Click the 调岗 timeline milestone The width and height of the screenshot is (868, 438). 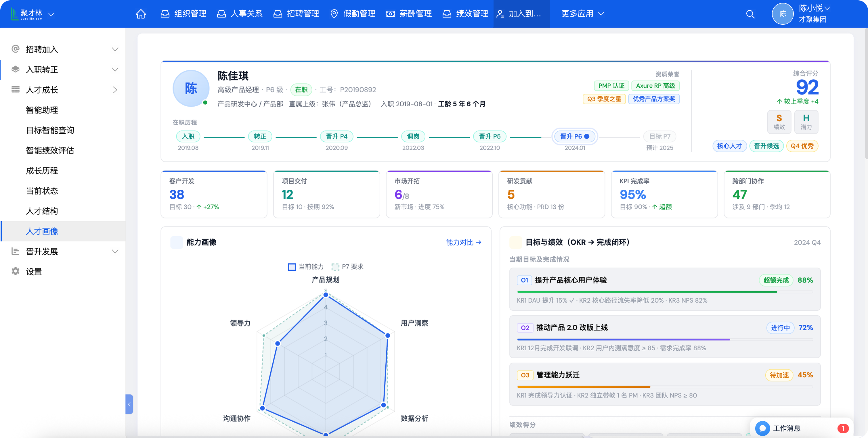click(x=413, y=136)
